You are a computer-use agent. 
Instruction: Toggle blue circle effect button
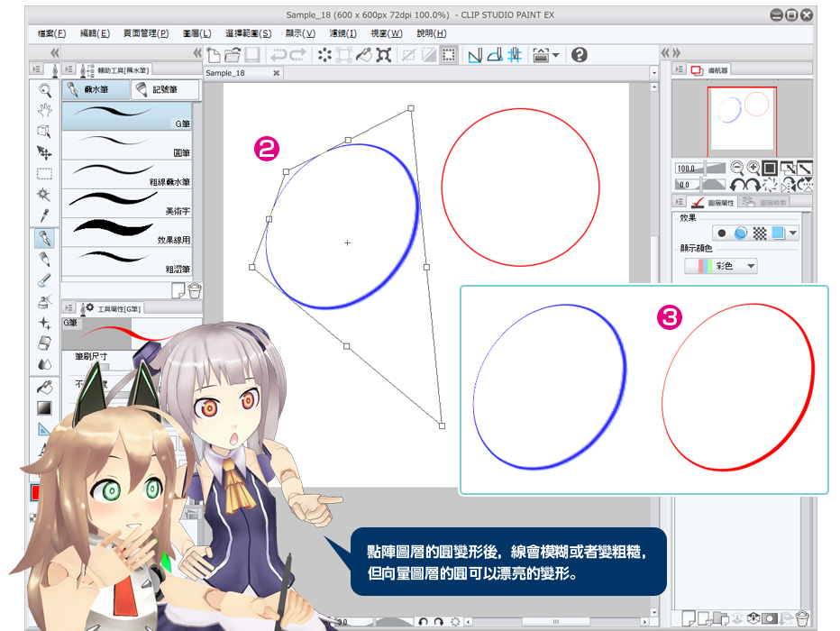[741, 233]
